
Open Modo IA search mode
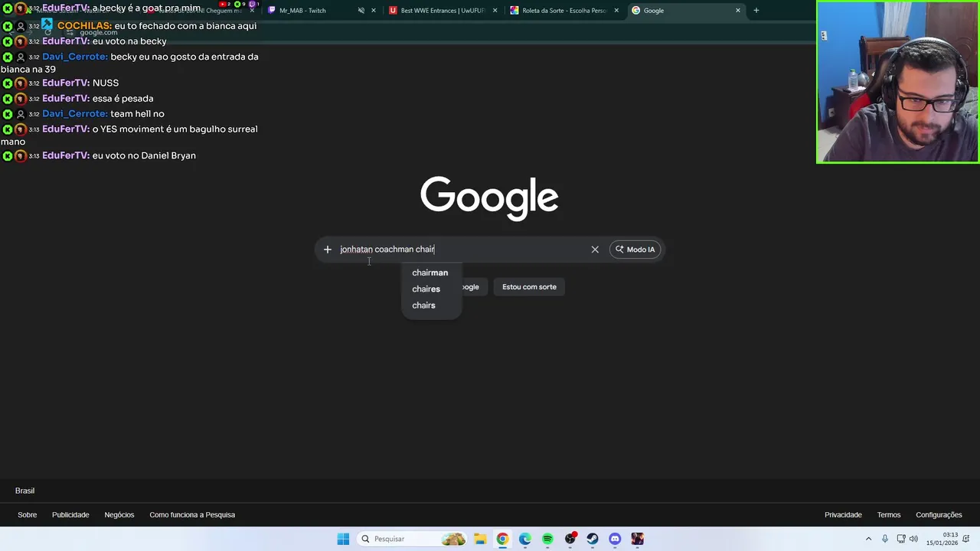click(635, 249)
